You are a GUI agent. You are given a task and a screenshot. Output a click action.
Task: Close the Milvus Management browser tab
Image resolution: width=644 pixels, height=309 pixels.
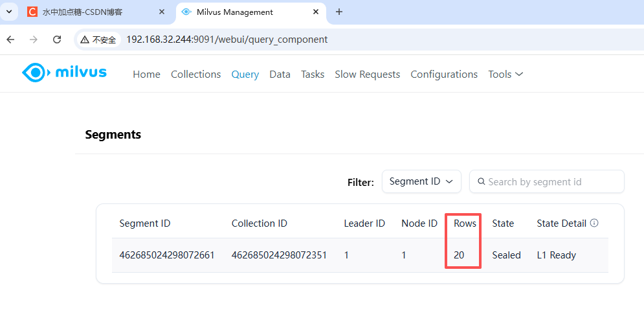tap(316, 12)
